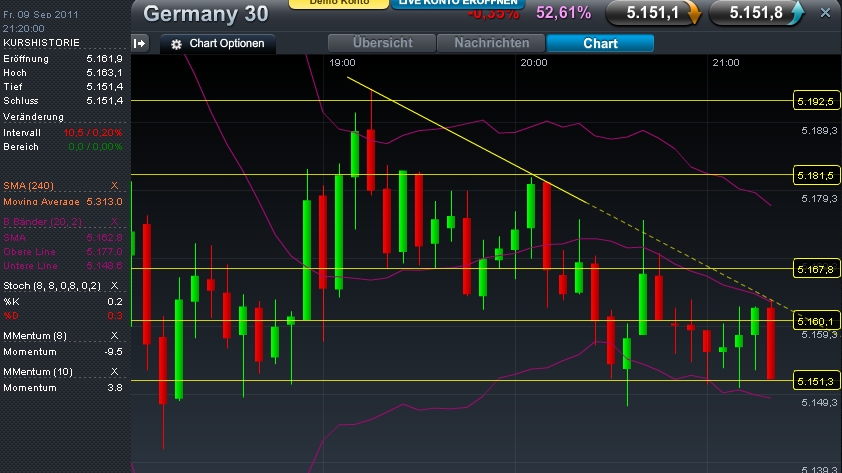This screenshot has width=842, height=473.
Task: Click the sell price button 5.151,1
Action: pyautogui.click(x=653, y=13)
